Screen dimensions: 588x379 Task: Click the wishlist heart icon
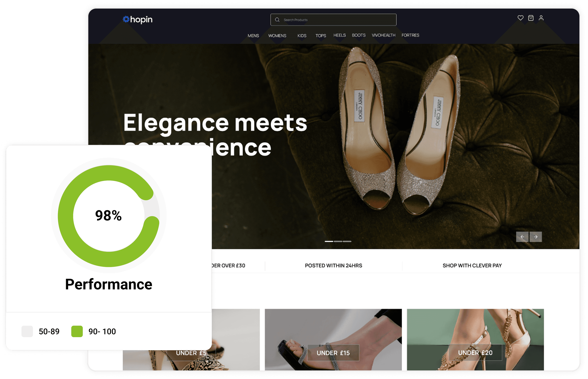click(520, 18)
